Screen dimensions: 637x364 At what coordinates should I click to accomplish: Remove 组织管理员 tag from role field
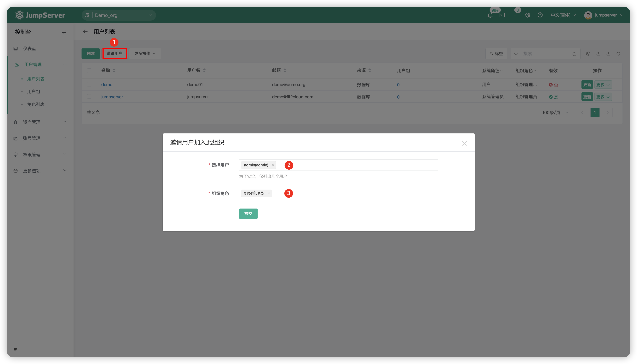269,194
